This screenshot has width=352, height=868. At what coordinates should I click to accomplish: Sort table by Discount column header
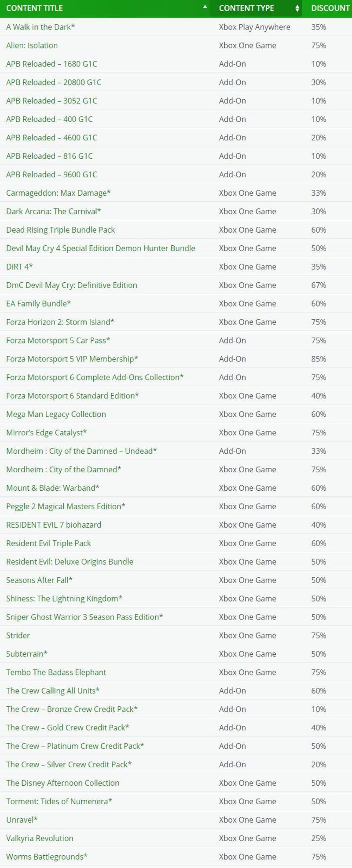click(330, 8)
